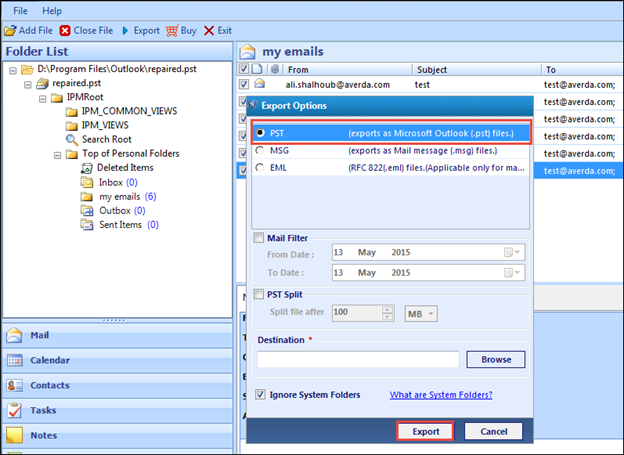Image resolution: width=624 pixels, height=455 pixels.
Task: Open the Tasks pane icon
Action: click(15, 410)
